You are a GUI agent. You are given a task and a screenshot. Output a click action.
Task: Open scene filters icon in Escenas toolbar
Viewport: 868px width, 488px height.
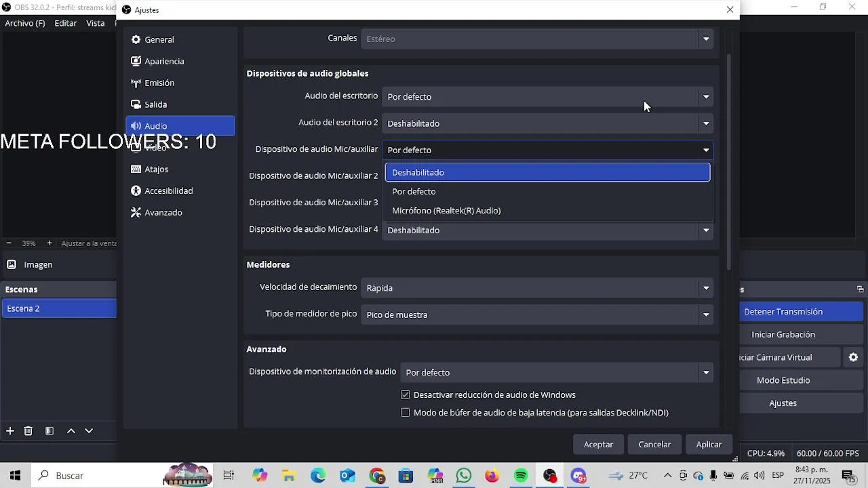coord(50,431)
